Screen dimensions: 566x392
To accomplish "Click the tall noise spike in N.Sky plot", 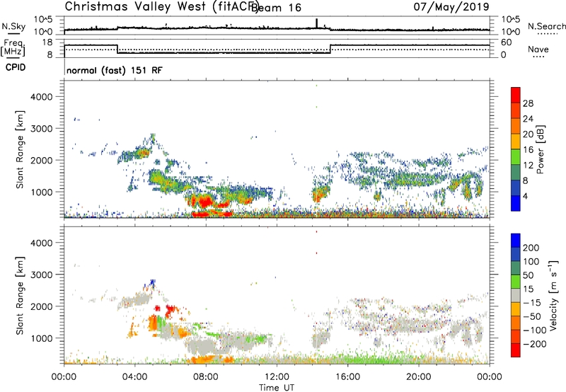I will click(316, 23).
